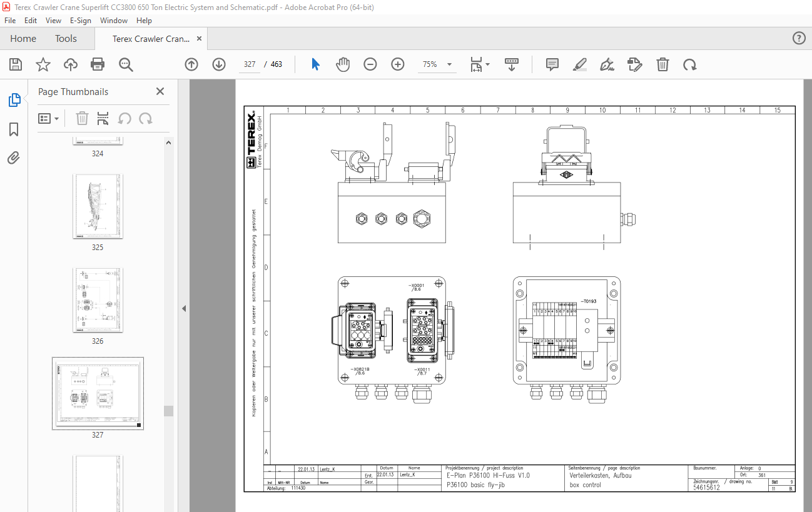
Task: Expand fit page dropdown arrow
Action: (488, 64)
